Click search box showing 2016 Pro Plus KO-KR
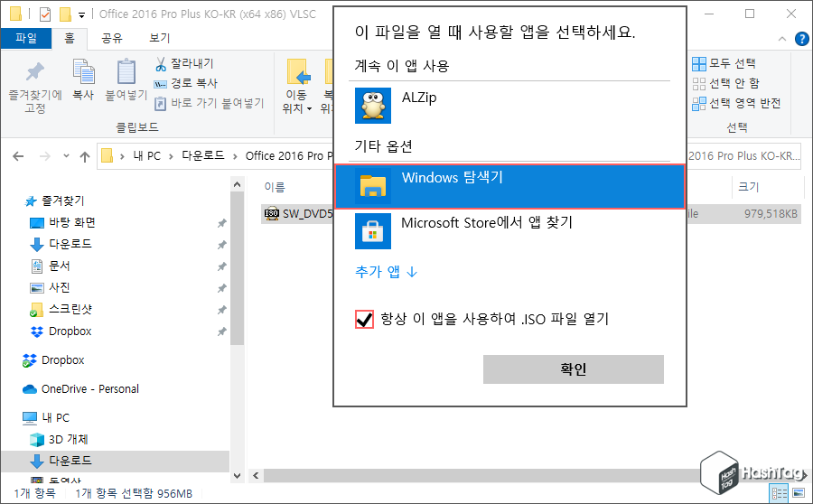This screenshot has height=504, width=813. (743, 156)
